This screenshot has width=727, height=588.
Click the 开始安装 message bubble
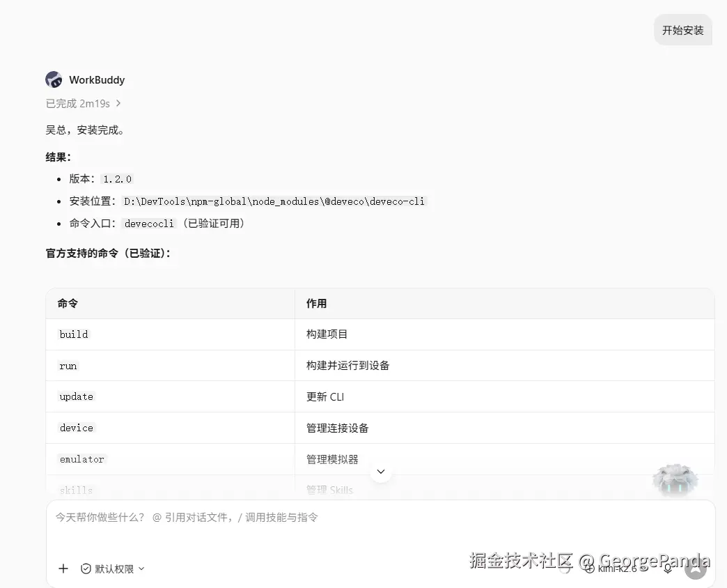click(682, 30)
